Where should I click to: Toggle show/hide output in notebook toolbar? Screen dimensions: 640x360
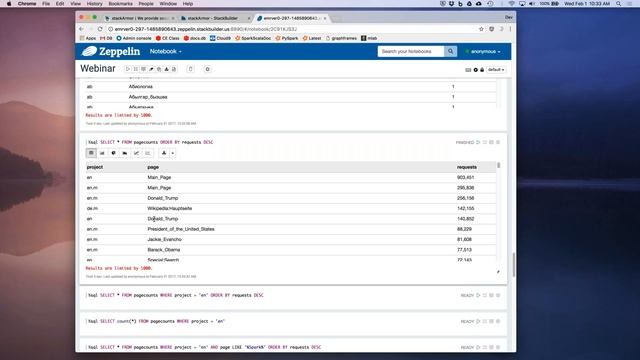(143, 69)
